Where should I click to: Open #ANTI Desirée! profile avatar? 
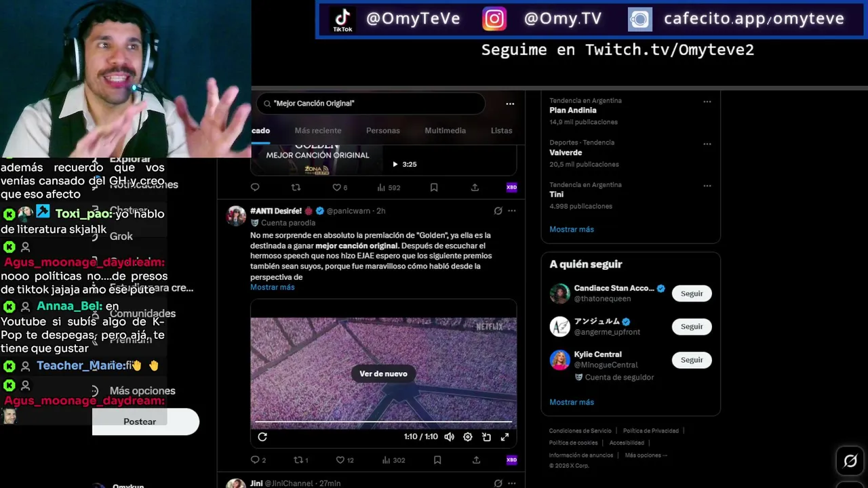236,216
